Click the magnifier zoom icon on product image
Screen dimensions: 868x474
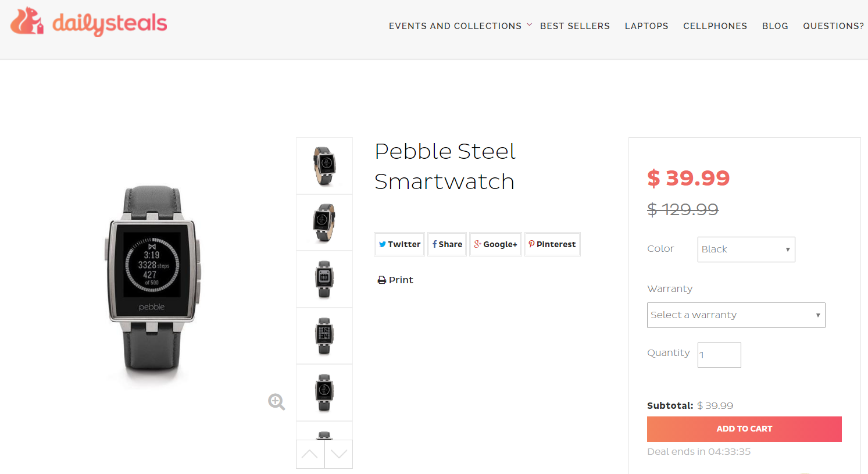click(276, 401)
